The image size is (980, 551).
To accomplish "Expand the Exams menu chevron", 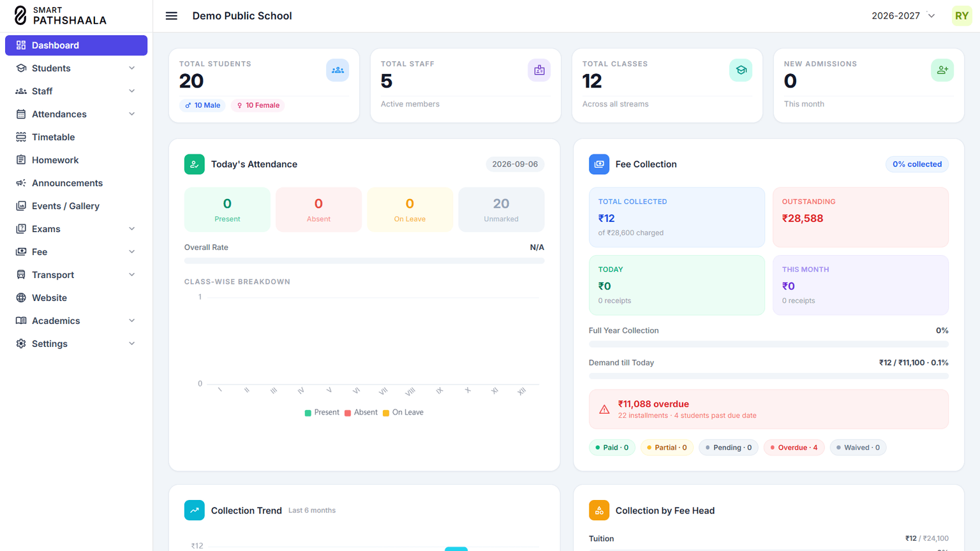I will pyautogui.click(x=132, y=229).
